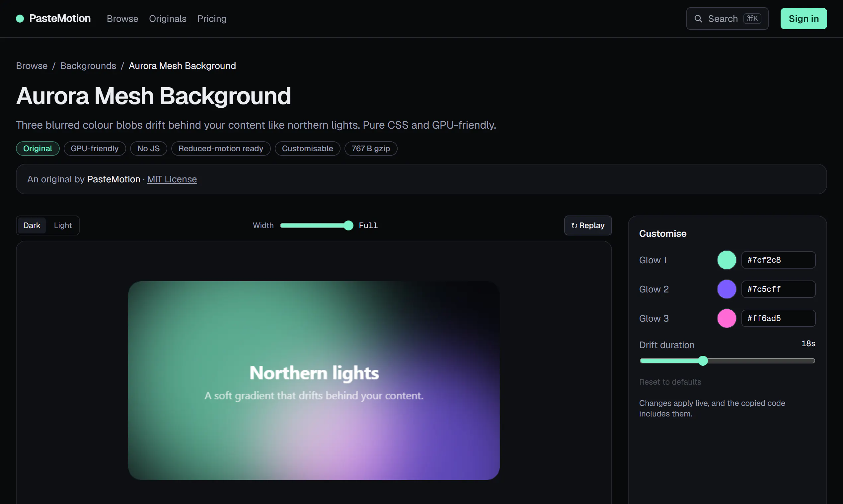Click the Original tag pill

pyautogui.click(x=38, y=149)
